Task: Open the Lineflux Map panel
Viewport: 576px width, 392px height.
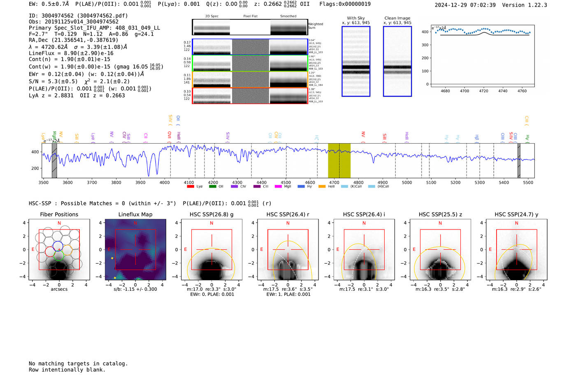Action: point(135,250)
